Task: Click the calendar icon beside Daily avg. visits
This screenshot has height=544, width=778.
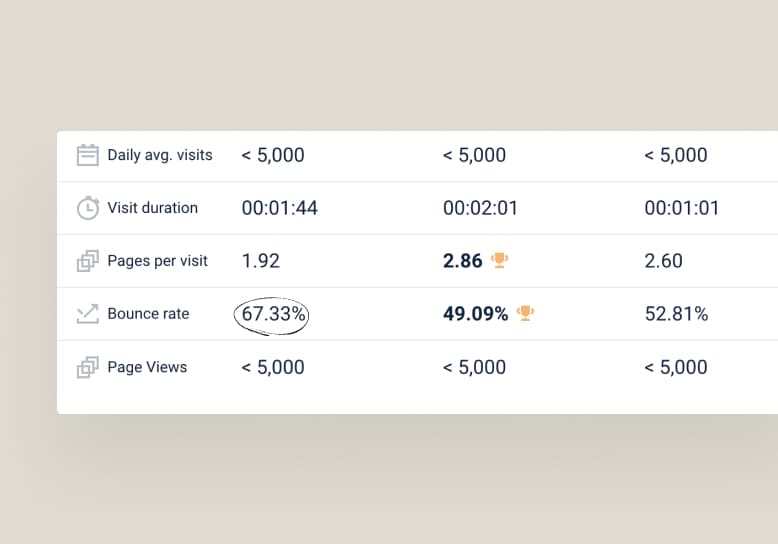Action: point(88,155)
